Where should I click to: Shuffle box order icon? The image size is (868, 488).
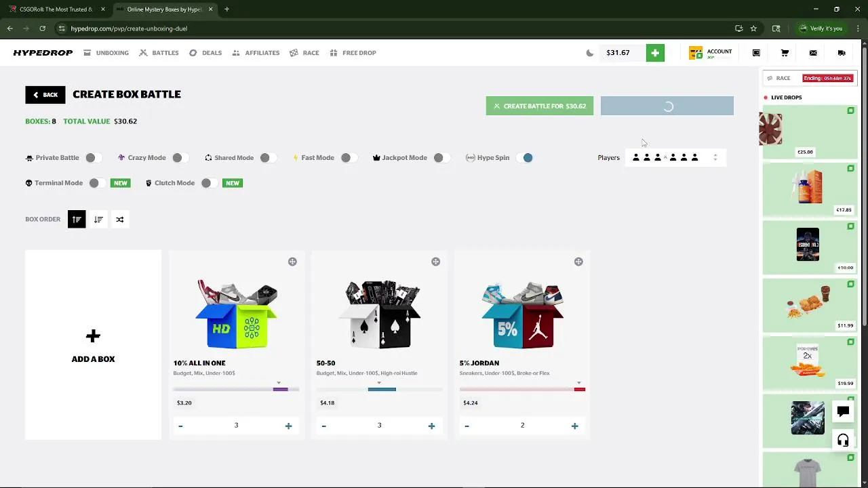[120, 219]
